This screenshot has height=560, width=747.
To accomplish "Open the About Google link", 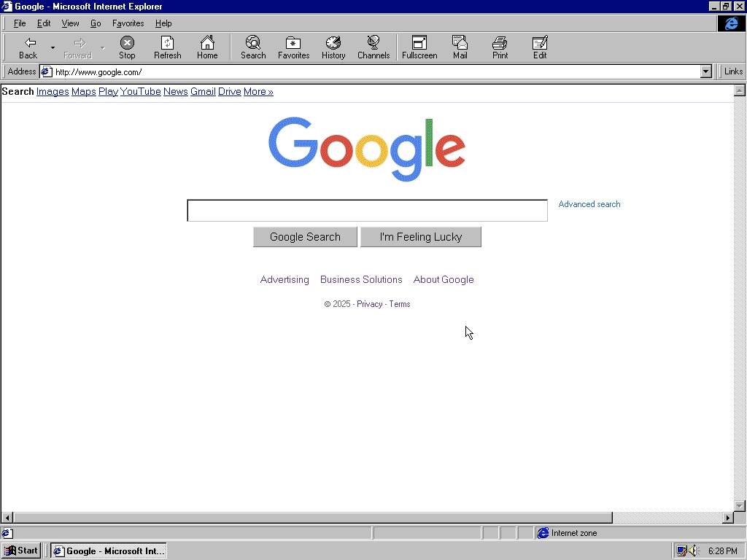I will tap(444, 279).
